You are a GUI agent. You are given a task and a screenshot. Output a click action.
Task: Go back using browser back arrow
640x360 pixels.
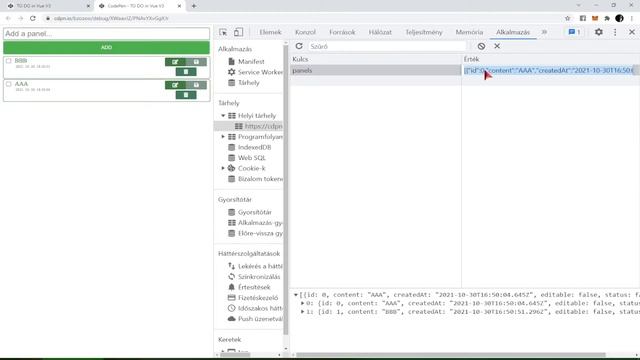(x=8, y=18)
